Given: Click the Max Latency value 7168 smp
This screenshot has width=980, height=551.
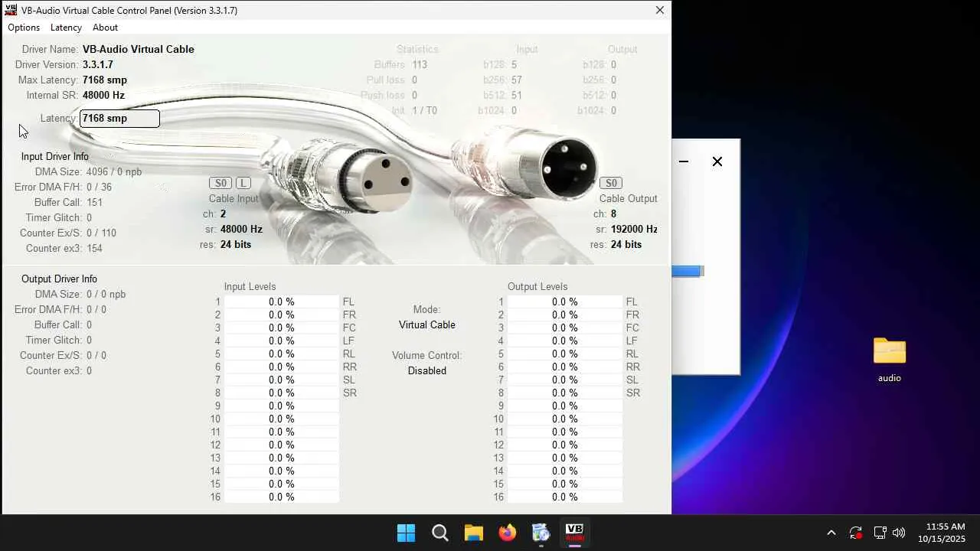Looking at the screenshot, I should click(x=105, y=80).
